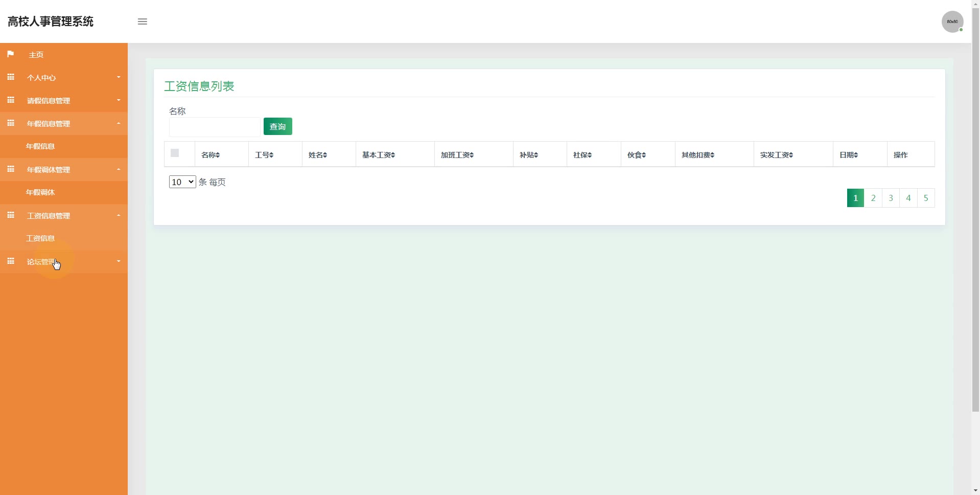Image resolution: width=980 pixels, height=495 pixels.
Task: Toggle the hamburger sidebar menu icon
Action: 143,21
